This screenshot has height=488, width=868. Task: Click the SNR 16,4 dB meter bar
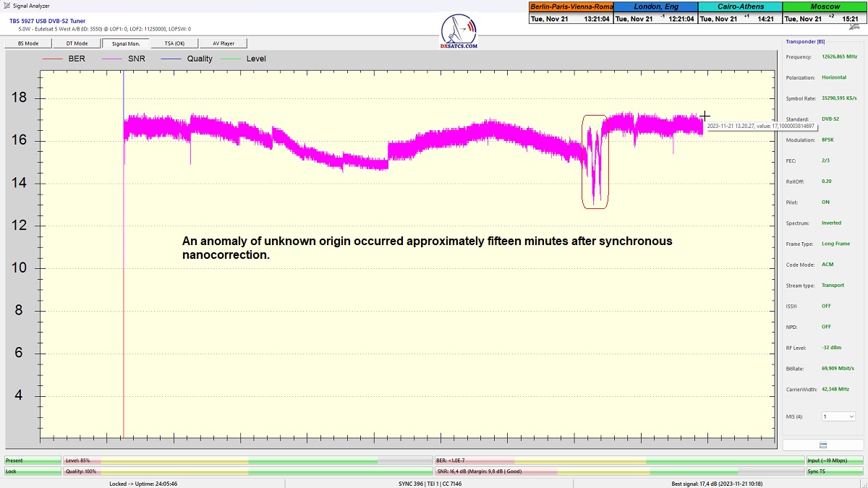tap(618, 471)
